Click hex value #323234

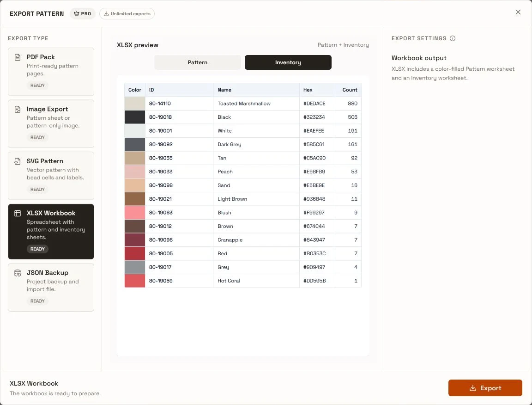(x=314, y=117)
